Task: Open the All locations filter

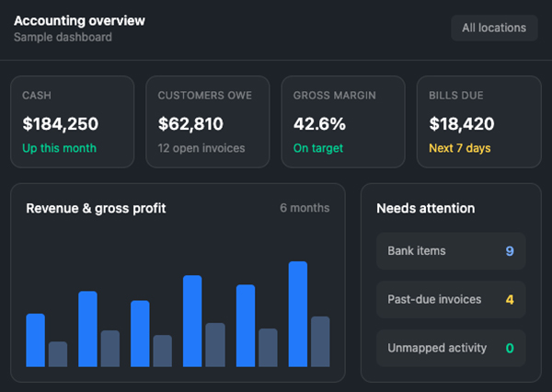Action: pos(494,28)
